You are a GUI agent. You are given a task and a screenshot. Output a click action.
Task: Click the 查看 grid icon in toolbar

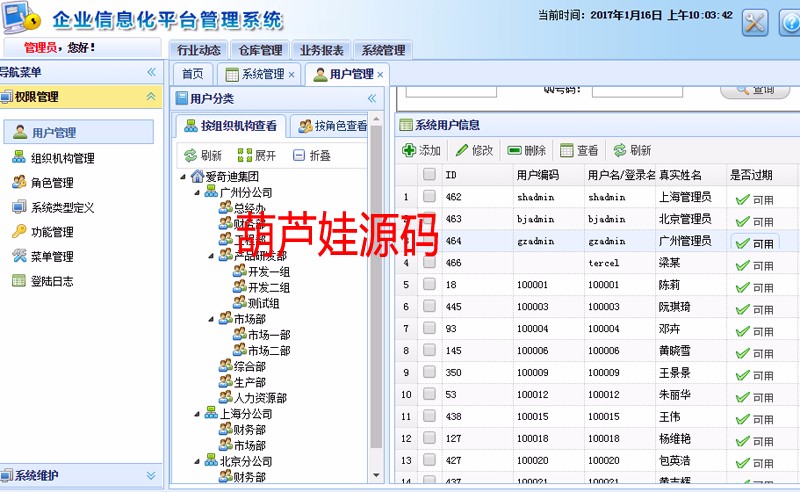tap(566, 150)
